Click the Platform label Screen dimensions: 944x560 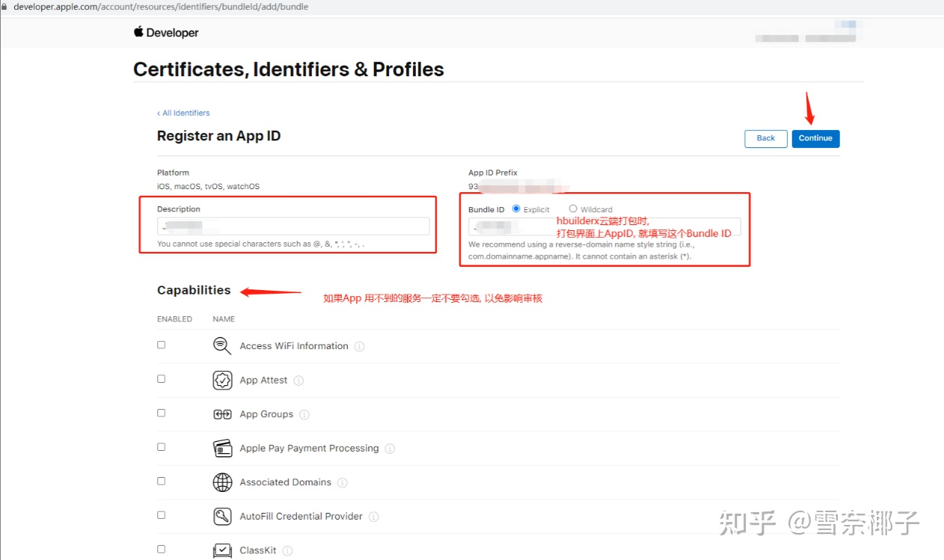[x=173, y=173]
